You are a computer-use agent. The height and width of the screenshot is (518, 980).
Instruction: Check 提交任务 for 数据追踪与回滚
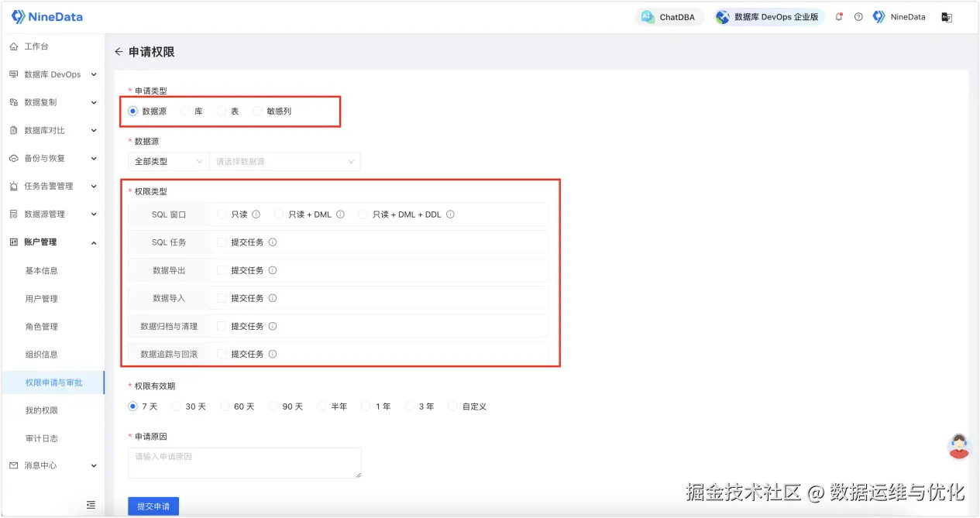222,354
